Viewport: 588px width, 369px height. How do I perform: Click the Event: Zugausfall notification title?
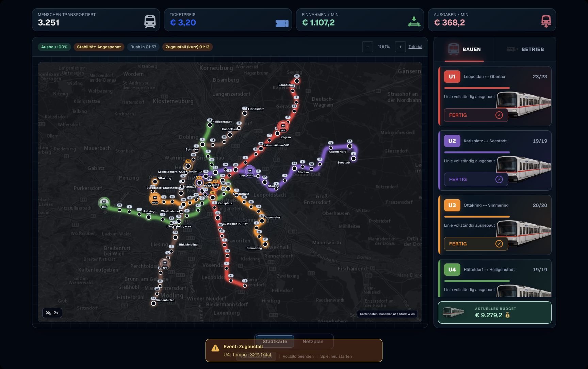[243, 347]
